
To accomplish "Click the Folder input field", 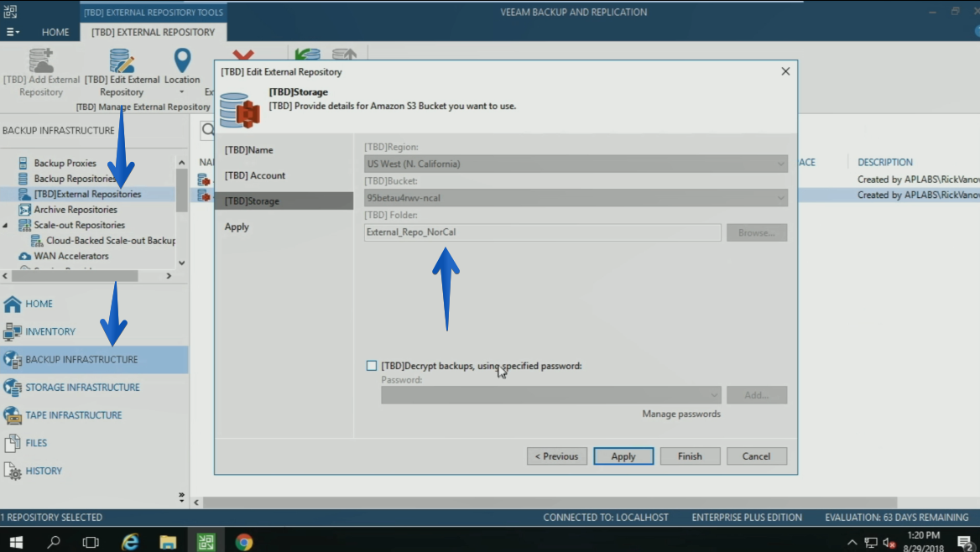I will (543, 232).
